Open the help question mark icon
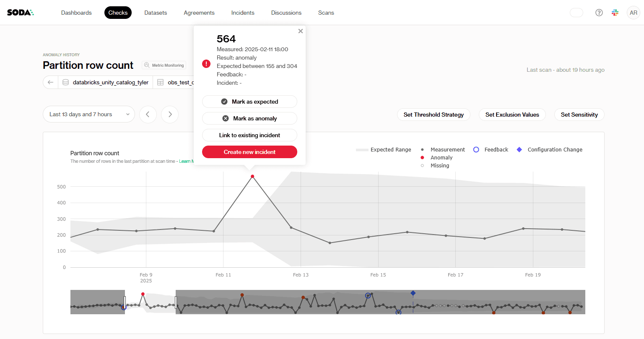644x339 pixels. pyautogui.click(x=599, y=12)
